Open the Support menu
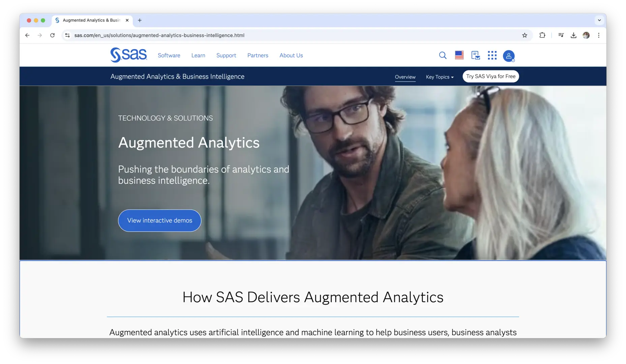The height and width of the screenshot is (364, 626). tap(226, 55)
